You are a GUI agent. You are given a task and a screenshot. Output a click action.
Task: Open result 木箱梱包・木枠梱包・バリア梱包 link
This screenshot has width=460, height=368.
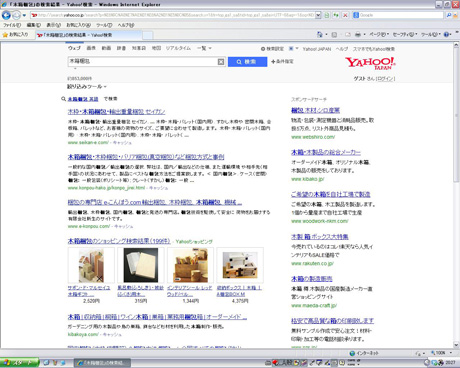(146, 157)
